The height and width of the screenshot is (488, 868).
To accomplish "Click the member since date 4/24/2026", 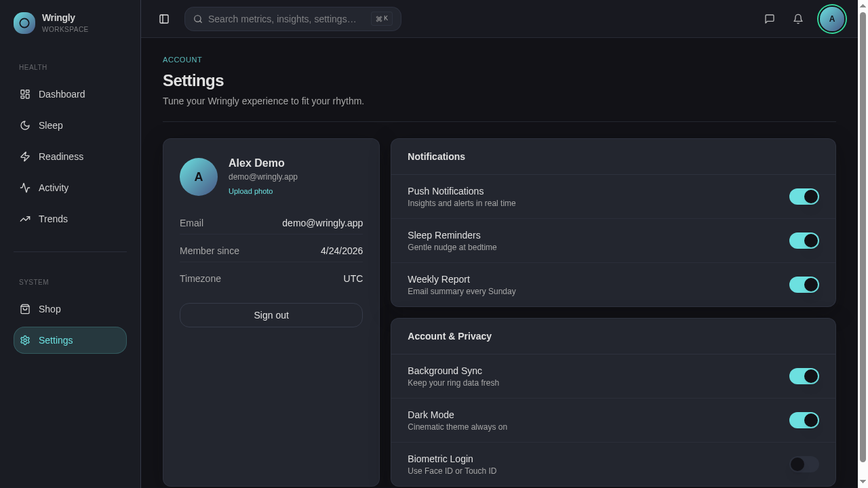I will 342,251.
